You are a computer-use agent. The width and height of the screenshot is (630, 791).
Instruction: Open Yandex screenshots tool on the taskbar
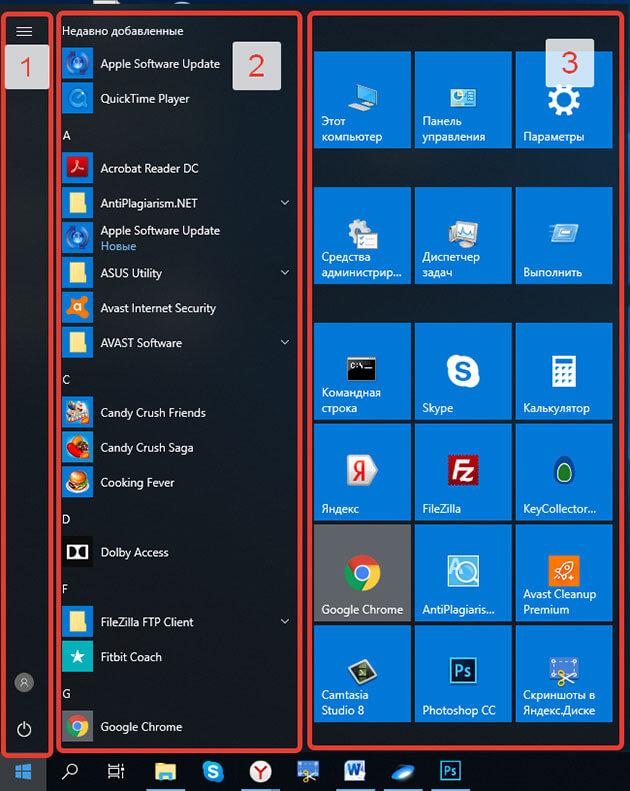(308, 771)
